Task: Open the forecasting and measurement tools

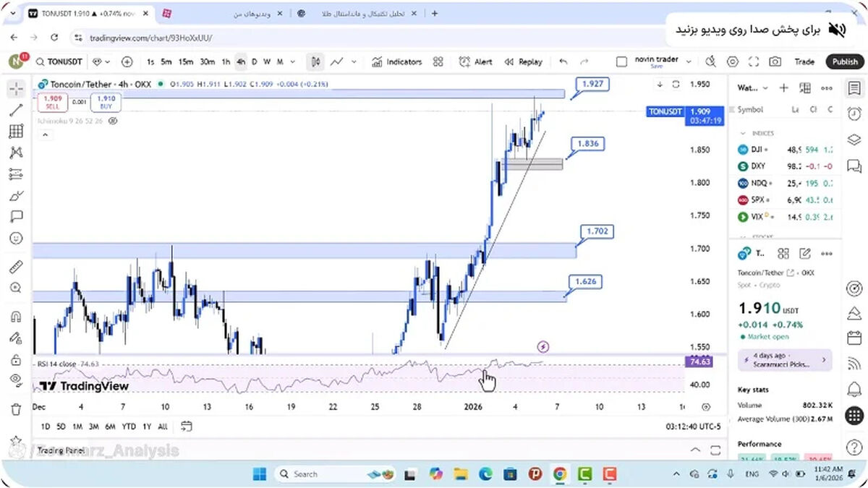Action: point(16,174)
